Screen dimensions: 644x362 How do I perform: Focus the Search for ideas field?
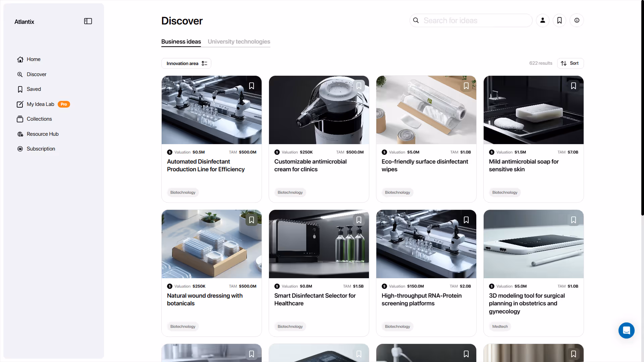click(x=471, y=20)
